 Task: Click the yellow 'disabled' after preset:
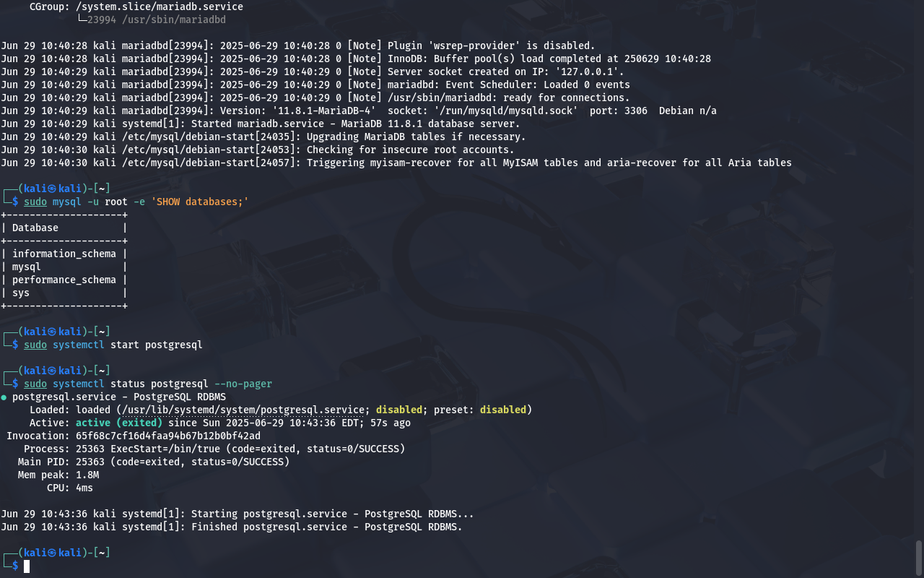[x=503, y=410]
